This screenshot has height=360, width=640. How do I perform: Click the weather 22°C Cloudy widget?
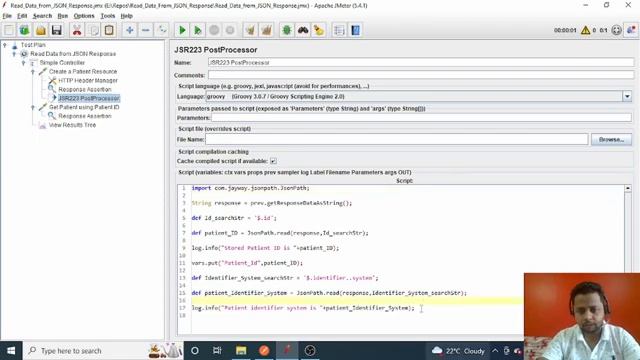458,351
